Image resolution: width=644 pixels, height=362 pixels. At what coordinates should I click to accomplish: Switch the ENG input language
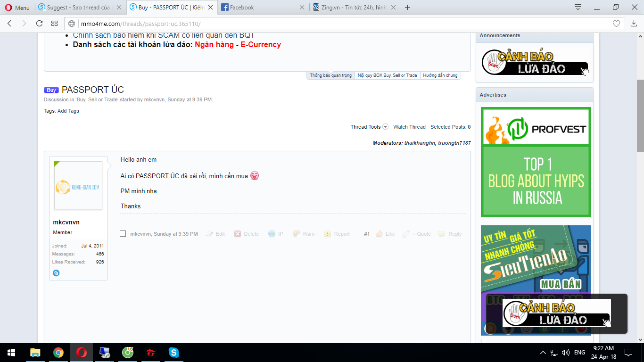pyautogui.click(x=579, y=353)
